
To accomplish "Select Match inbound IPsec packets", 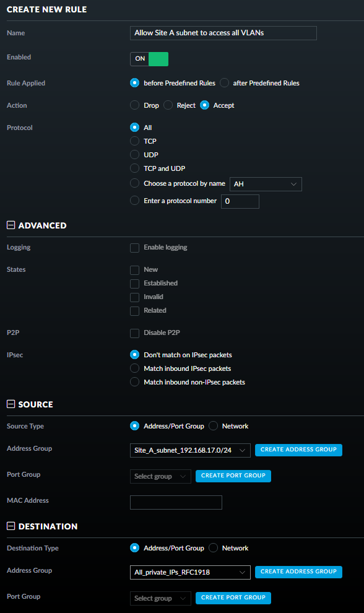I will [x=134, y=368].
